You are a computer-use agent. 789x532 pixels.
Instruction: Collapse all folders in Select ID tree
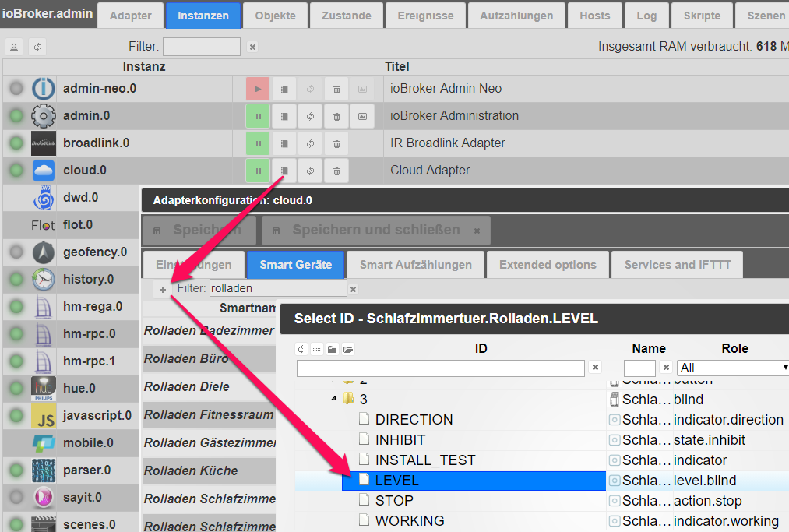pyautogui.click(x=332, y=349)
